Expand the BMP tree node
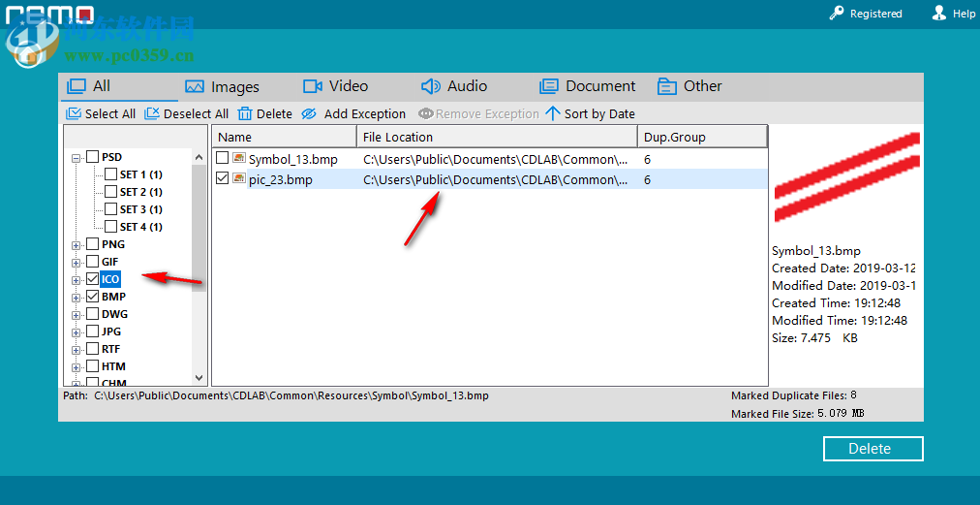980x505 pixels. coord(77,298)
